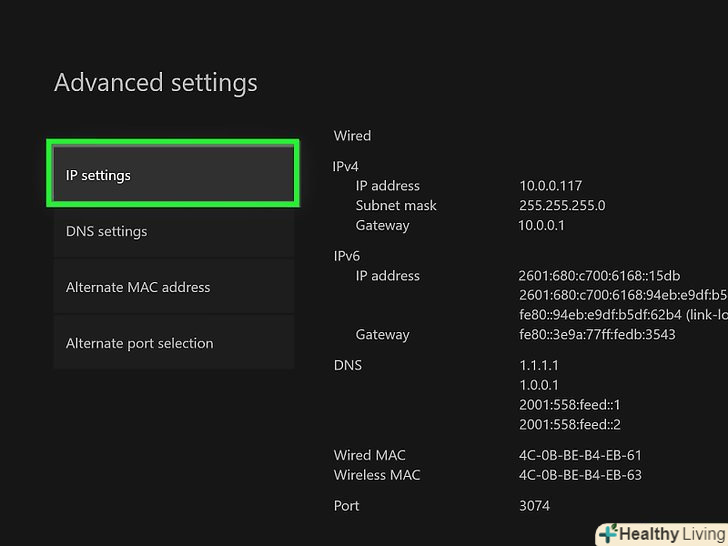Click the IPv4 gateway value 10.0.0.1

coord(542,225)
